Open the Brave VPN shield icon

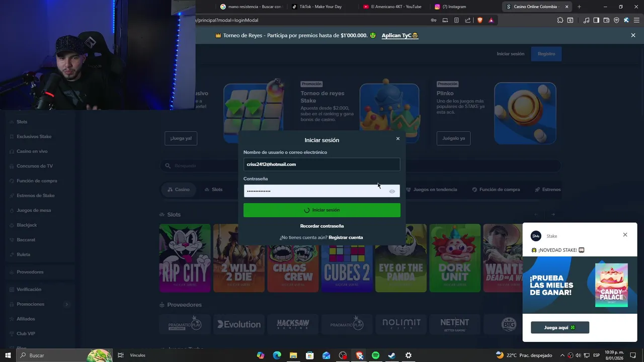(616, 20)
